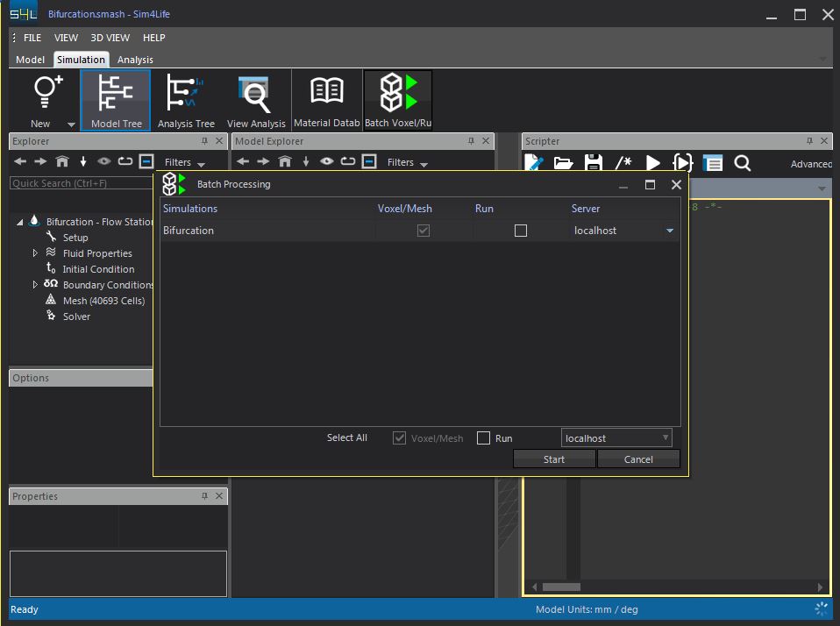Go forward in the Explorer panel toolbar
Screen dimensions: 840x626
40,161
